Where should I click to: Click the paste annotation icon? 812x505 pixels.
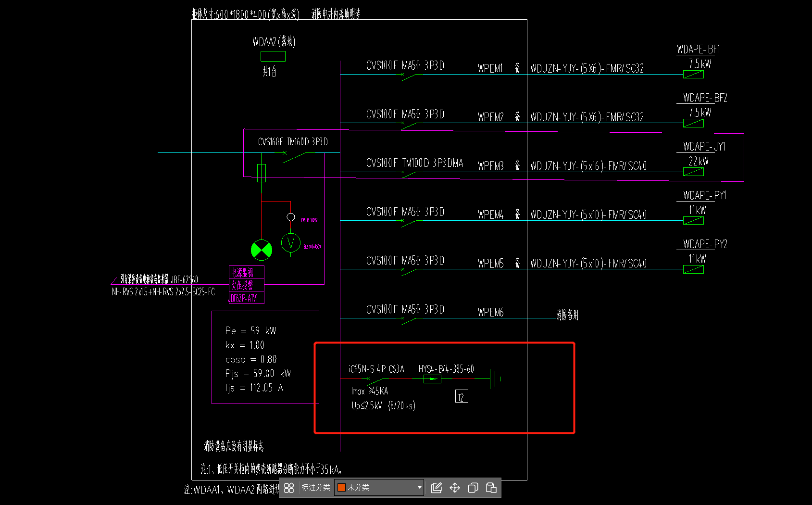[491, 488]
